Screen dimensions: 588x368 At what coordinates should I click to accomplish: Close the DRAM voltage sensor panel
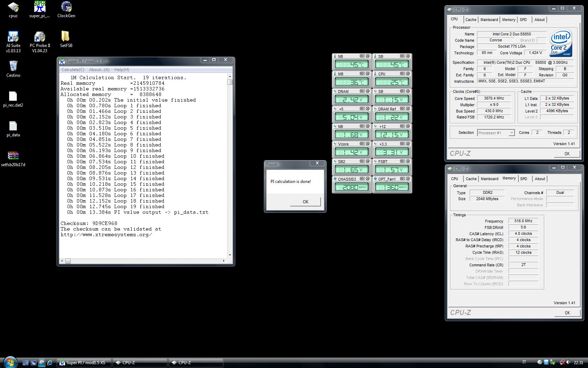pos(367,91)
